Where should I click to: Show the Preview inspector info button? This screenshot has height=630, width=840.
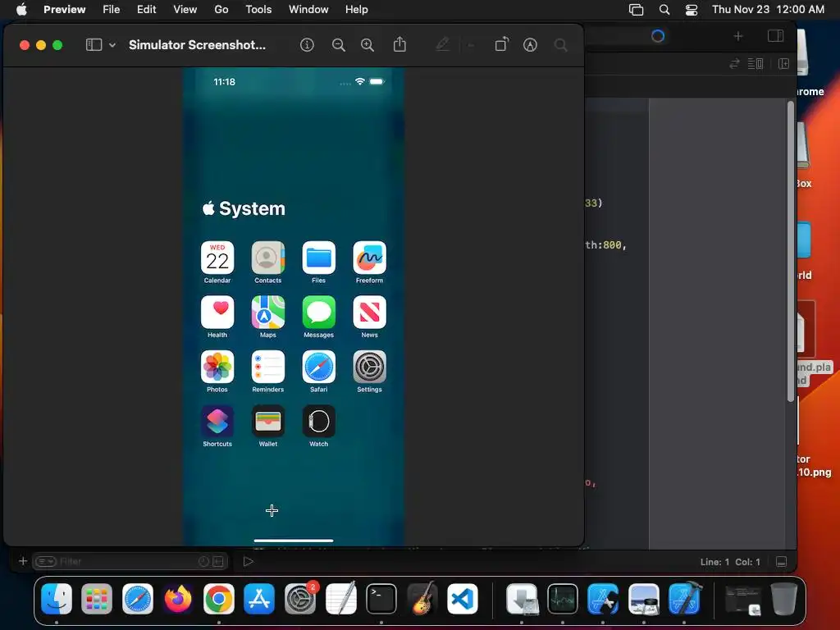point(307,45)
